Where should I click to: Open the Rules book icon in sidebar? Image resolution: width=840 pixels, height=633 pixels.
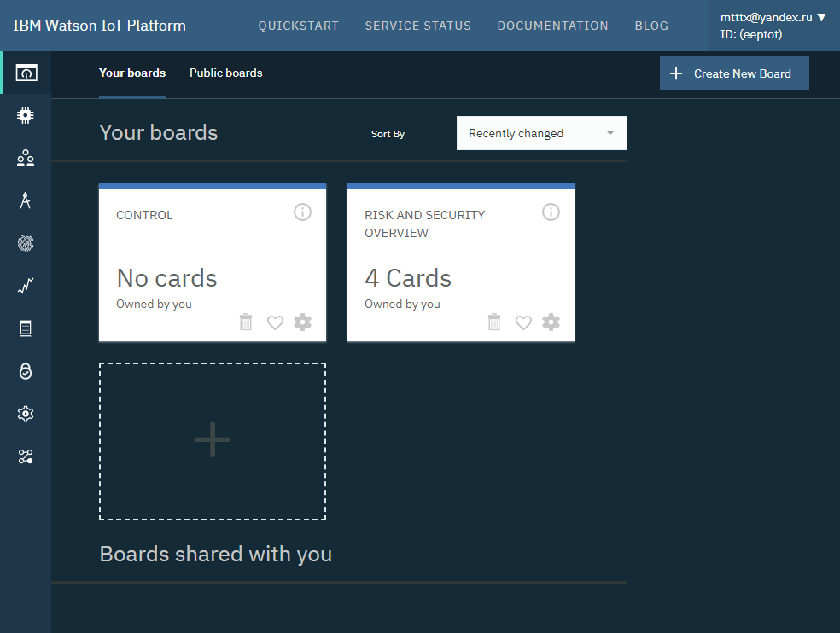click(26, 328)
